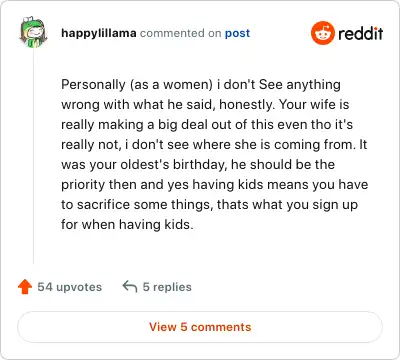Viewport: 400px width, 360px height.
Task: Click the embed card's white empty area below text
Action: 213,250
